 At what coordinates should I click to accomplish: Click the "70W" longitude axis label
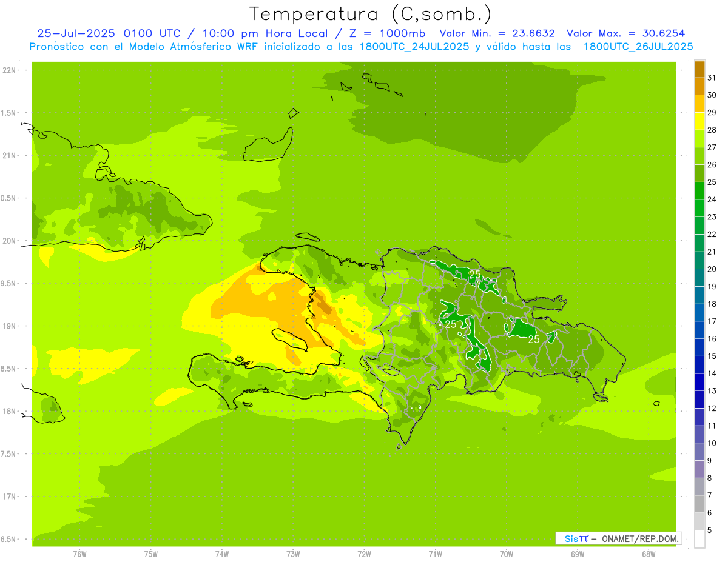[x=507, y=554]
